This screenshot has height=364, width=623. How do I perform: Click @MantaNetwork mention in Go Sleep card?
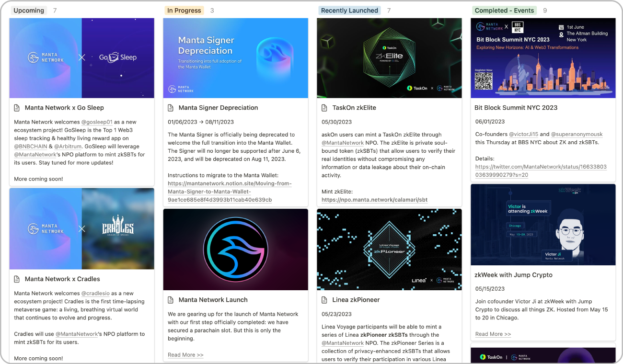pyautogui.click(x=35, y=155)
